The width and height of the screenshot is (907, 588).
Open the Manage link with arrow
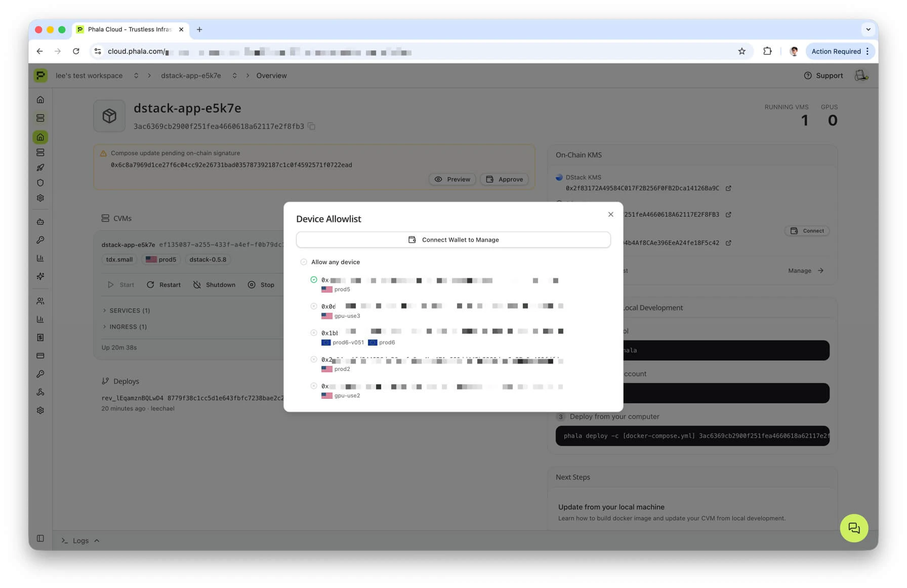[x=806, y=271]
